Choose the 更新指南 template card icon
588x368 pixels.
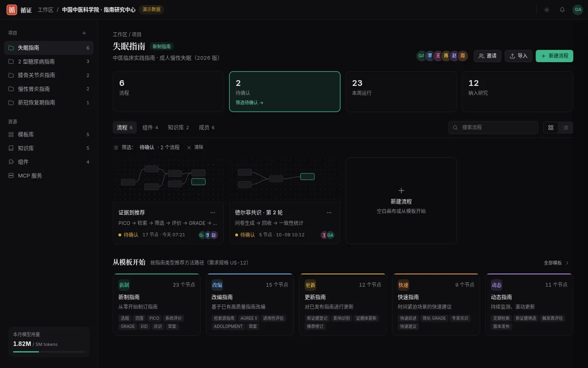click(x=310, y=285)
